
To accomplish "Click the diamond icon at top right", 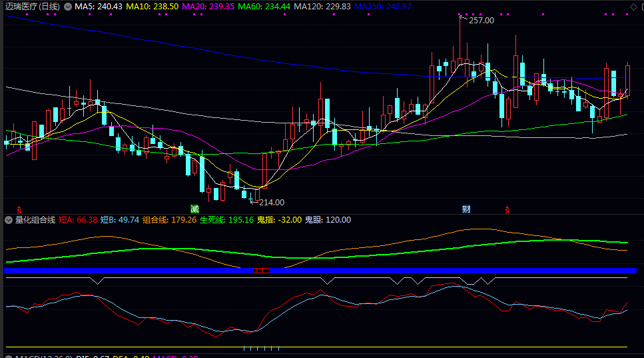I will [x=633, y=6].
